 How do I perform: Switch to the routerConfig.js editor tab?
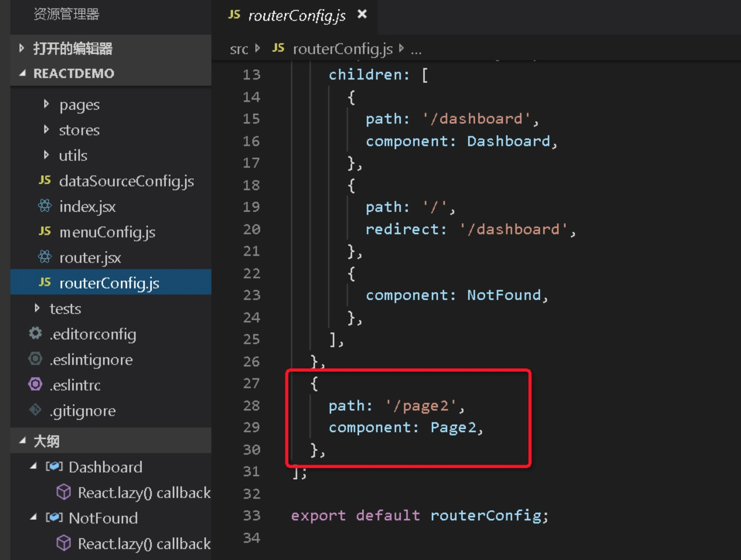tap(296, 16)
